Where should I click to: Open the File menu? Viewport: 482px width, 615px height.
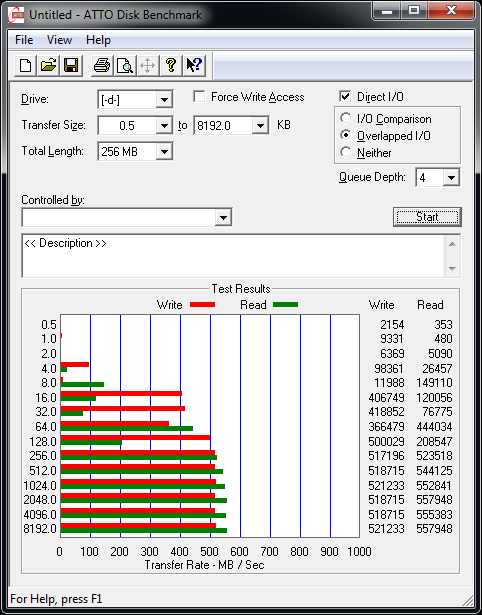(24, 40)
